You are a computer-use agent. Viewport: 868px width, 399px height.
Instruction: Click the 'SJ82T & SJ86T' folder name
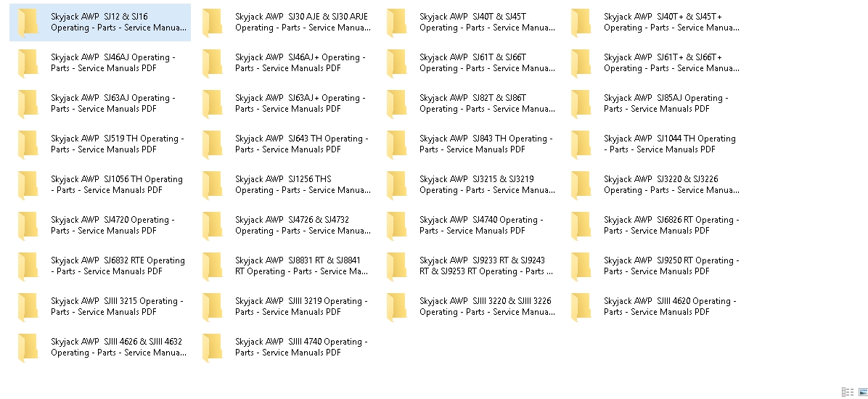tap(487, 103)
